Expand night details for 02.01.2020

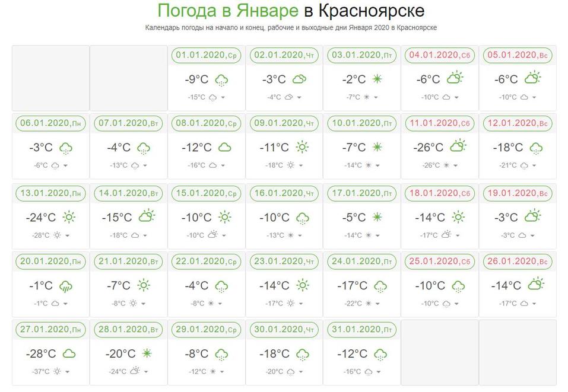pos(299,97)
